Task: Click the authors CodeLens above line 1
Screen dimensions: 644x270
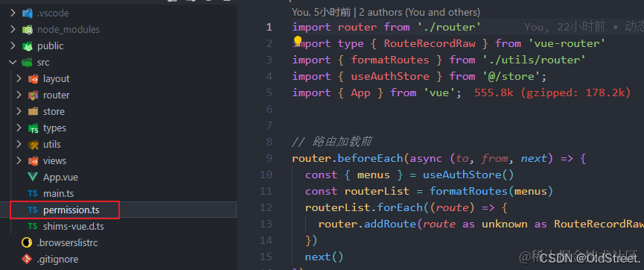Action: (386, 13)
